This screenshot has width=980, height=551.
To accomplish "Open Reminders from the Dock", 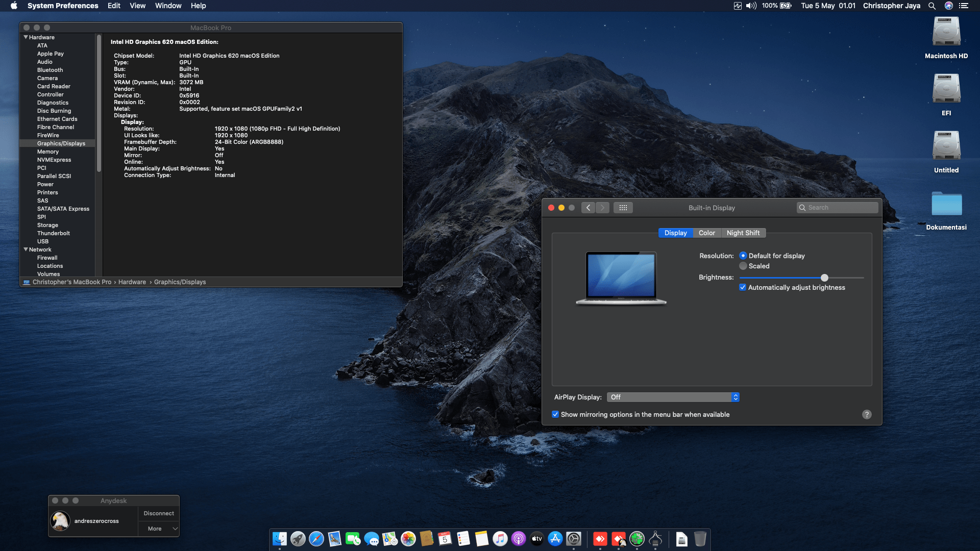I will click(463, 539).
